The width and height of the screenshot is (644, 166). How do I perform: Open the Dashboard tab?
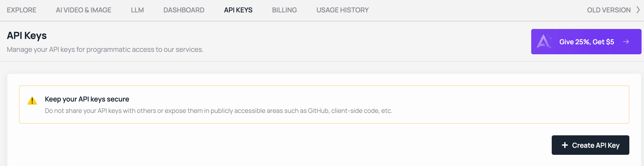click(184, 10)
